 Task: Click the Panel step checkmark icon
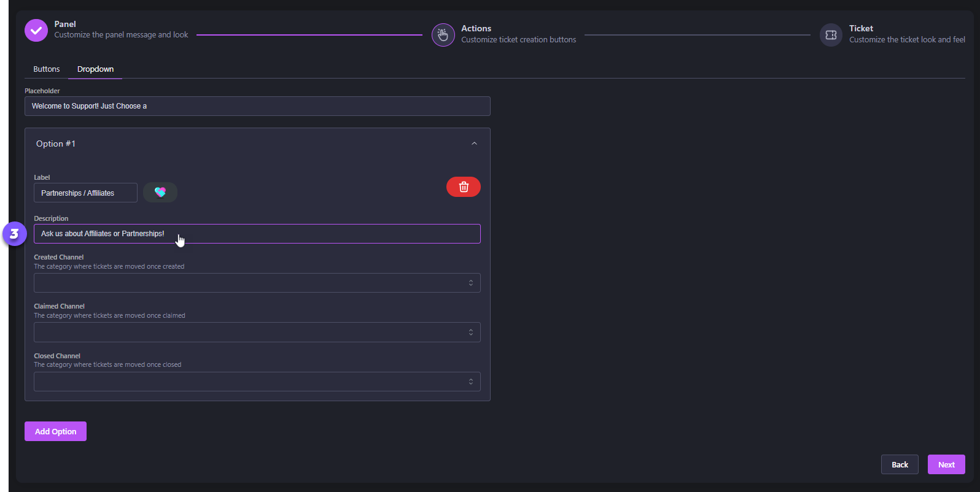36,30
